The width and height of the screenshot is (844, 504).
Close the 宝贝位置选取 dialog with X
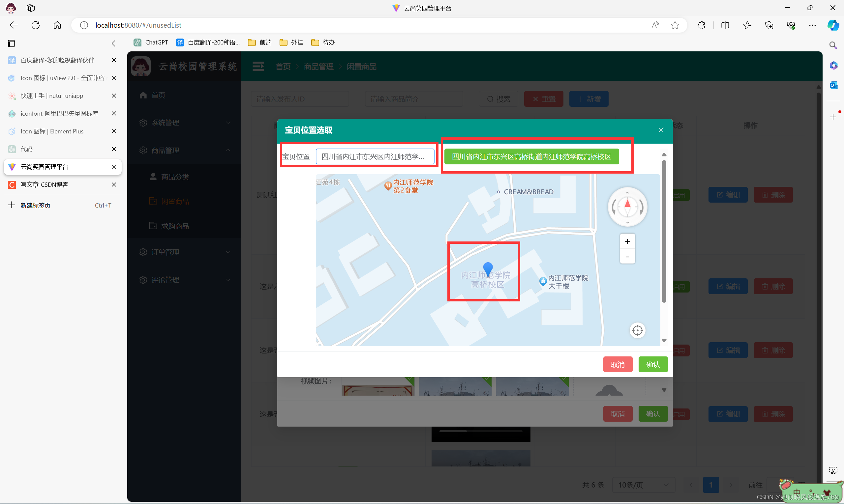661,130
